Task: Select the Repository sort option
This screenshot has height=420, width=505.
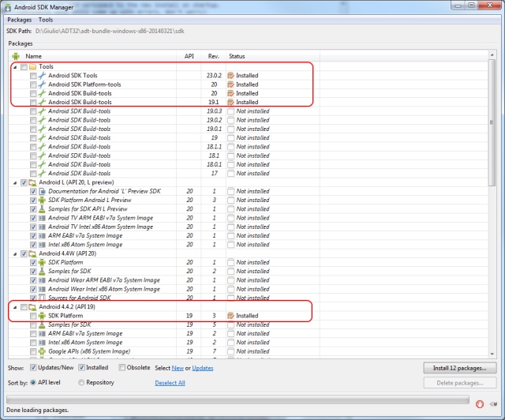Action: [81, 382]
